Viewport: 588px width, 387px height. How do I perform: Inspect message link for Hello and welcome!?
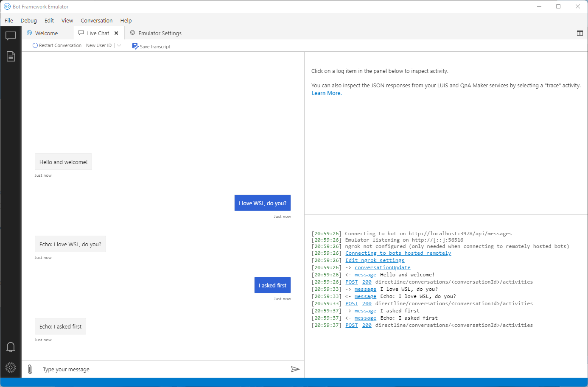pos(365,275)
